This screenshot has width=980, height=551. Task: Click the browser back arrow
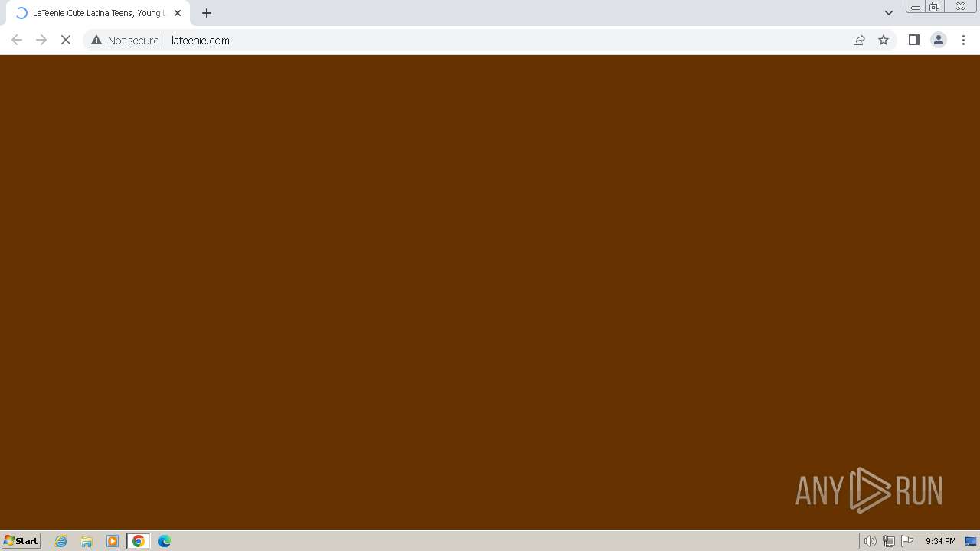click(17, 41)
